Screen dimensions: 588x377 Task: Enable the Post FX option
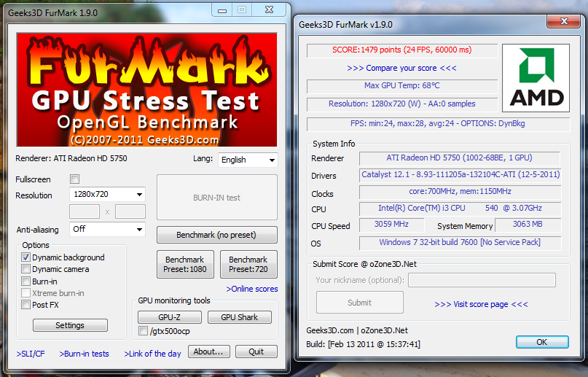26,305
